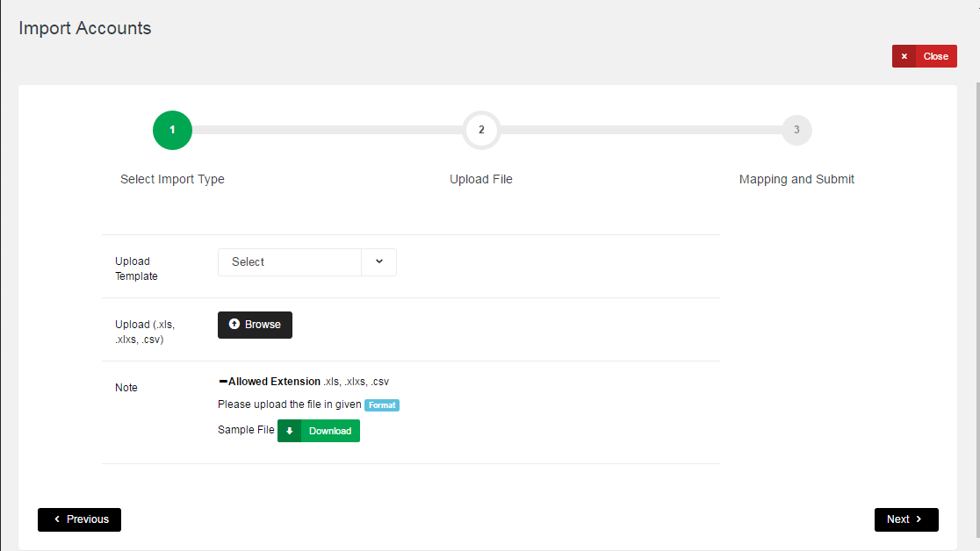Go to the Select Import Type step label

172,179
